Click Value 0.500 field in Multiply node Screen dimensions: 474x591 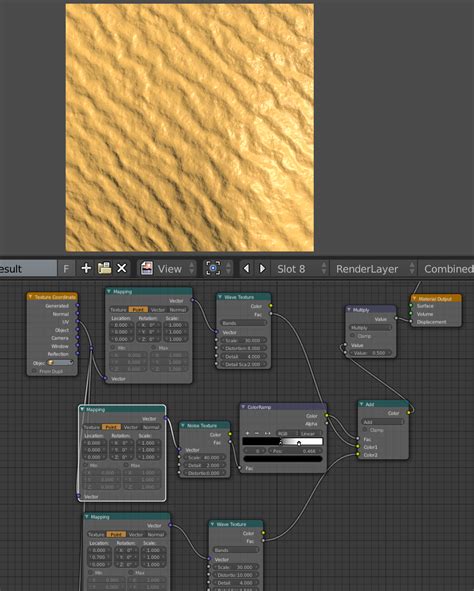pos(371,353)
